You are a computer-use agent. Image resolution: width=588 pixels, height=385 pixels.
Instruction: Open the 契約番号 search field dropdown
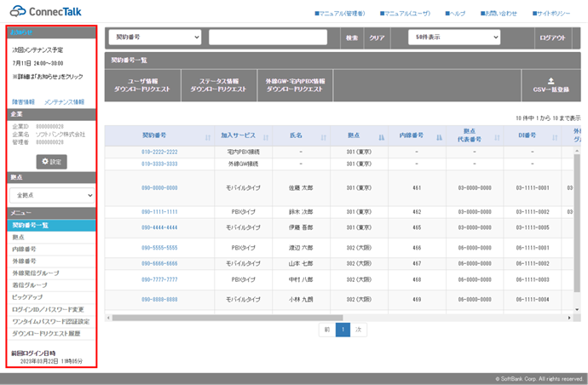pyautogui.click(x=154, y=37)
